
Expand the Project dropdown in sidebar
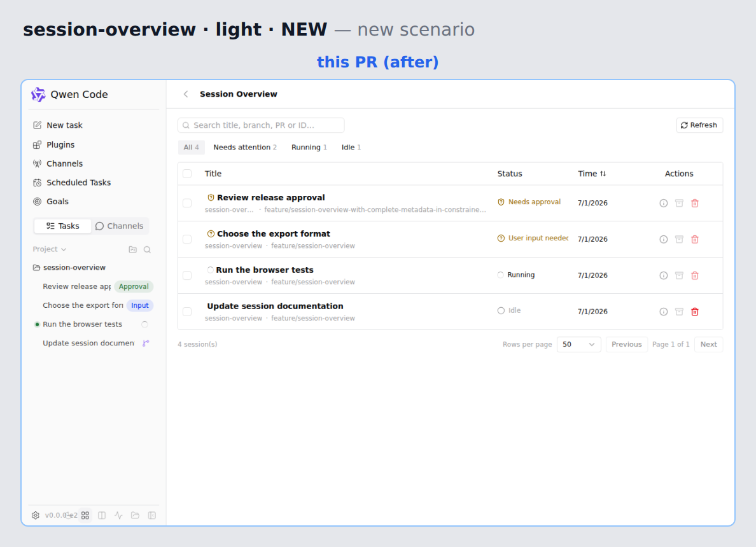pyautogui.click(x=49, y=249)
